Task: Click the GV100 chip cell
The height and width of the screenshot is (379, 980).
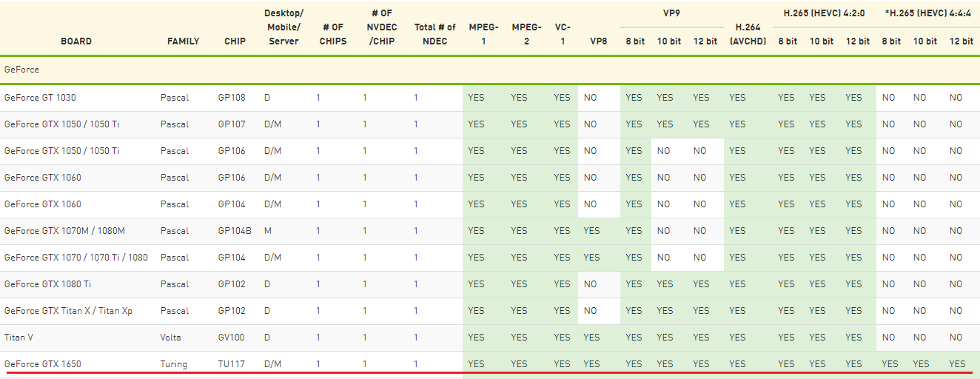Action: (232, 338)
